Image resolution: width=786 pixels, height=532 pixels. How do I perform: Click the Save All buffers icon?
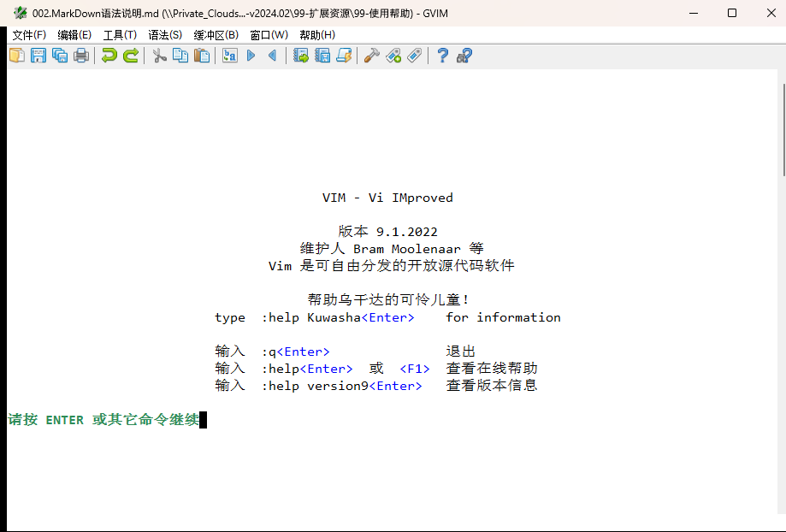[59, 55]
